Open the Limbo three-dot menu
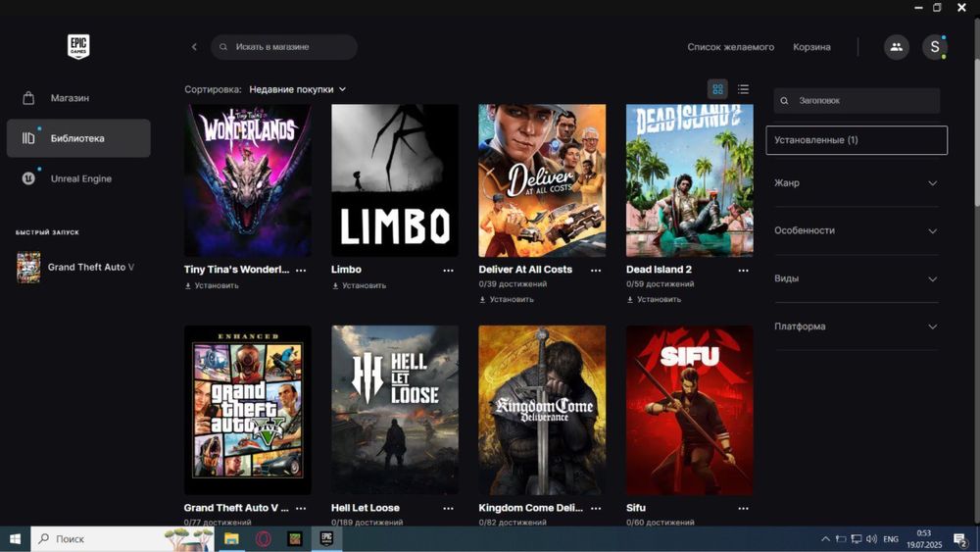980x552 pixels. [448, 270]
